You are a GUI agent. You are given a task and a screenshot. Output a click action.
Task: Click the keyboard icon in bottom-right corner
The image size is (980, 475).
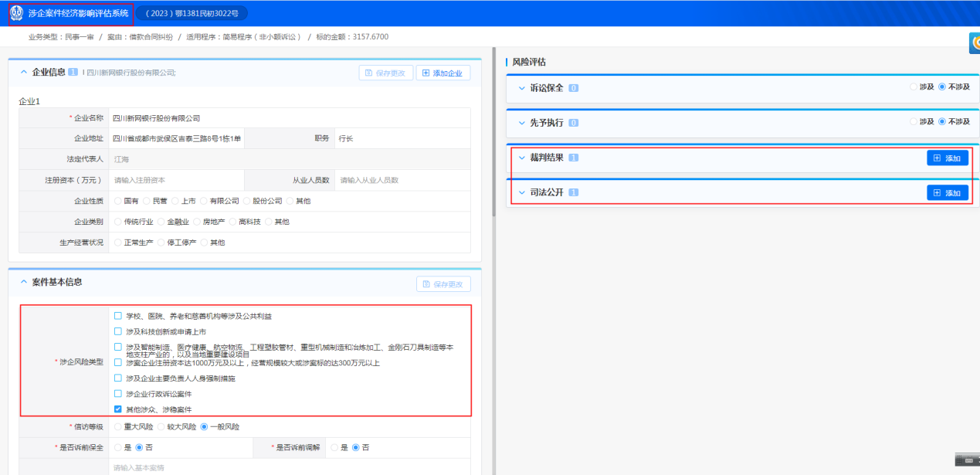pyautogui.click(x=967, y=460)
